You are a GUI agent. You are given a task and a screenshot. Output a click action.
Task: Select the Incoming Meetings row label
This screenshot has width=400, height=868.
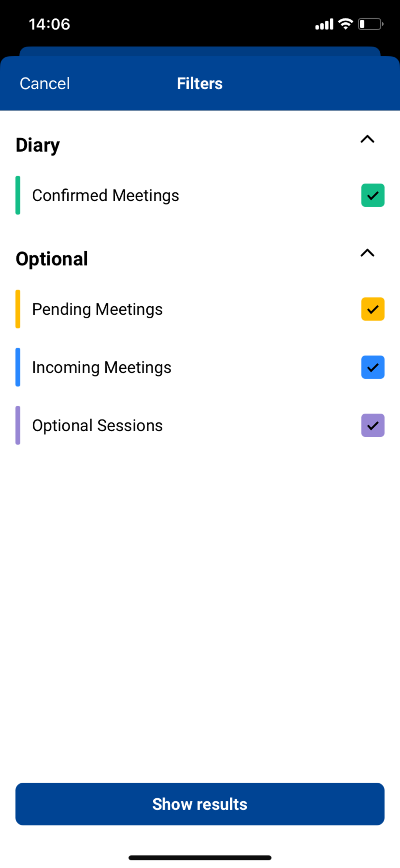pos(102,368)
